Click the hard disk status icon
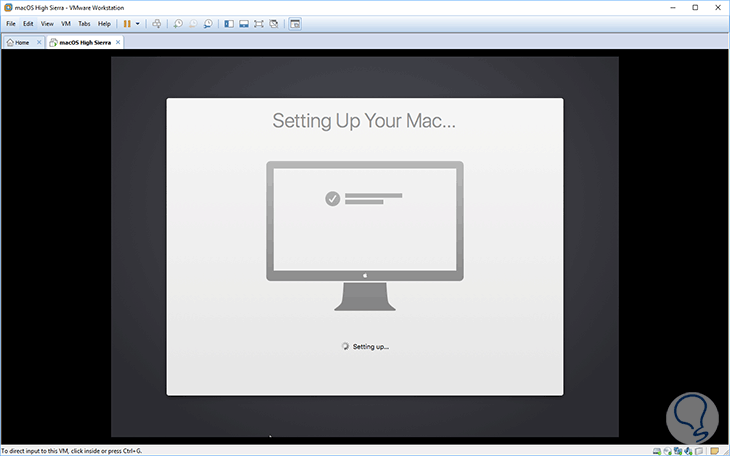 657,451
